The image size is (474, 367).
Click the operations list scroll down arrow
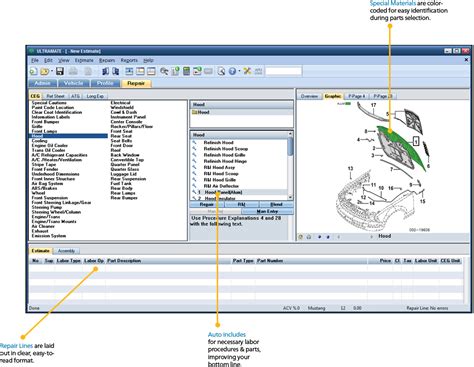tap(290, 197)
